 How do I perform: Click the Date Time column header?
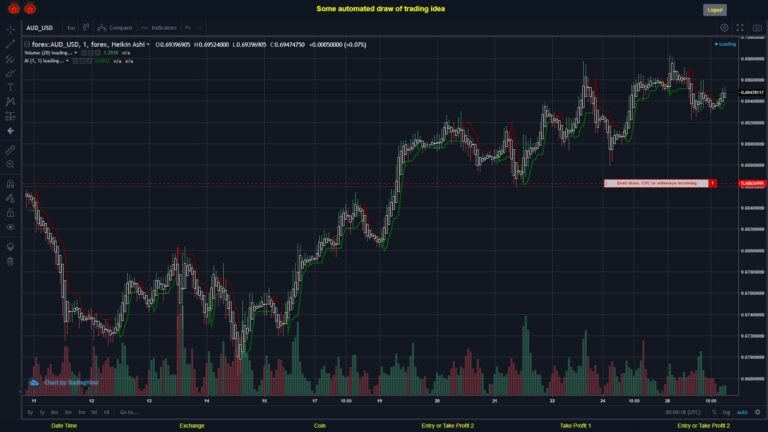click(x=64, y=426)
